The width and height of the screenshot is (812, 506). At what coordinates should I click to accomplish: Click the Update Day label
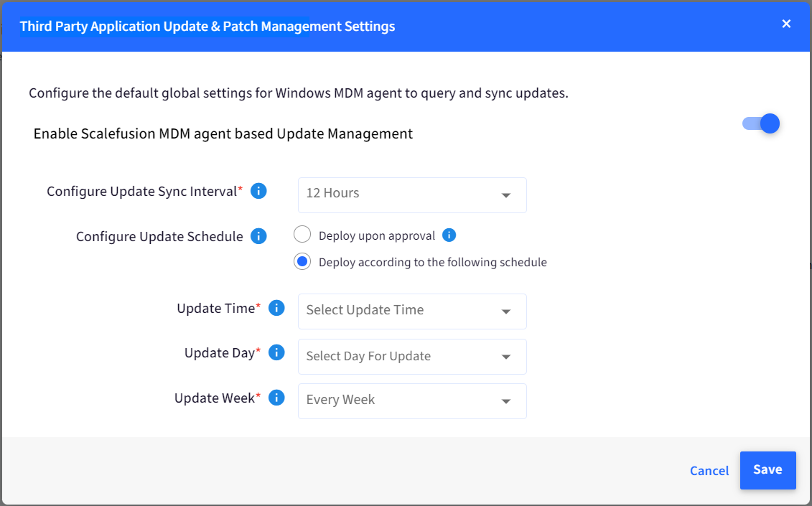[x=223, y=353]
